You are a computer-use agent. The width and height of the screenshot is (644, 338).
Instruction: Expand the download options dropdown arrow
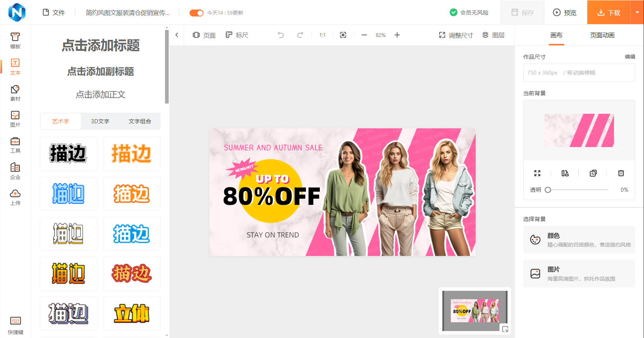tap(637, 12)
